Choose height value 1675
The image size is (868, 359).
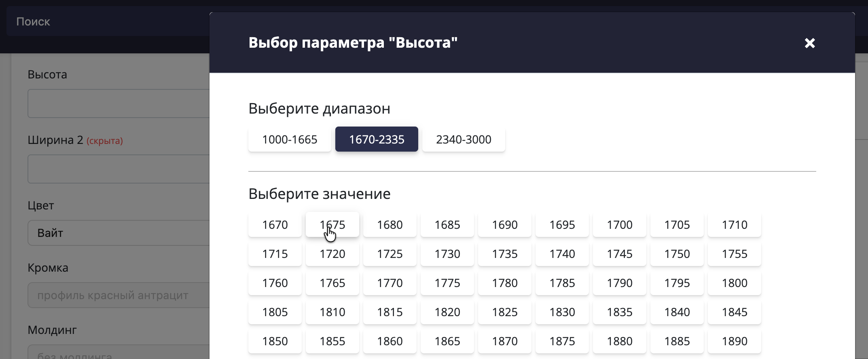pos(332,225)
